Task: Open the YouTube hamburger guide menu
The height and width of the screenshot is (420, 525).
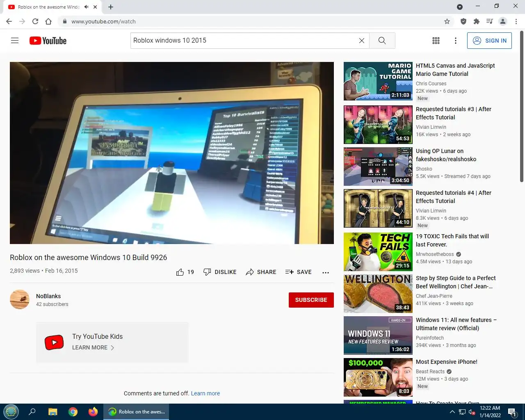Action: [x=15, y=40]
